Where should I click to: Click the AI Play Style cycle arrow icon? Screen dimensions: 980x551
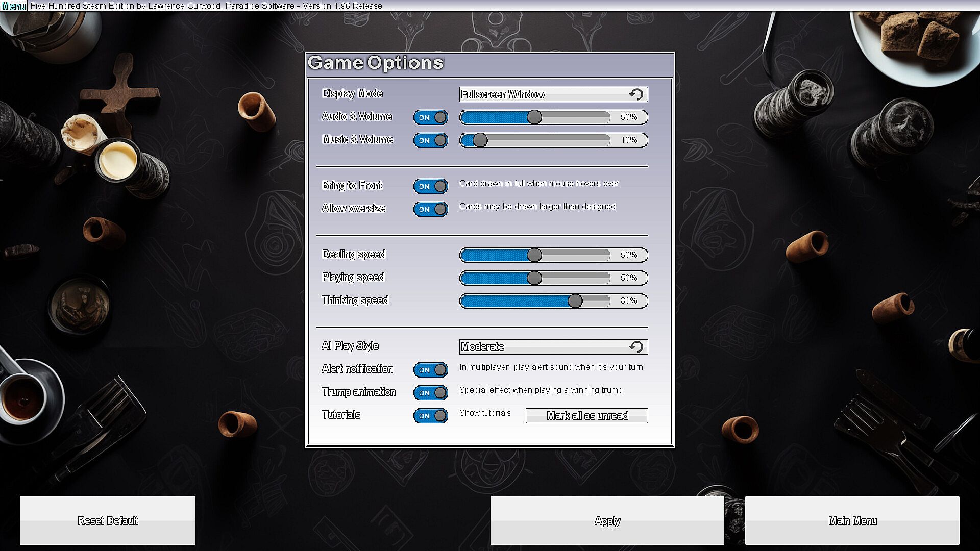click(x=636, y=347)
